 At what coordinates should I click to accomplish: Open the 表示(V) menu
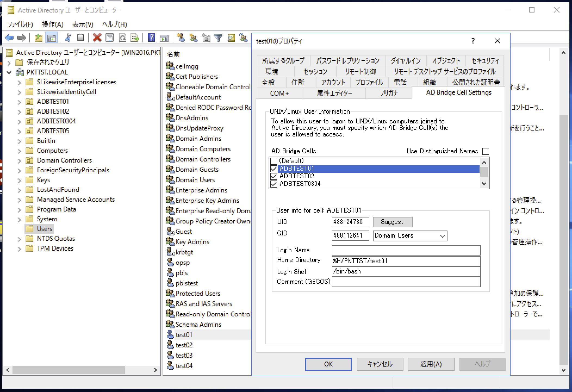[x=83, y=24]
